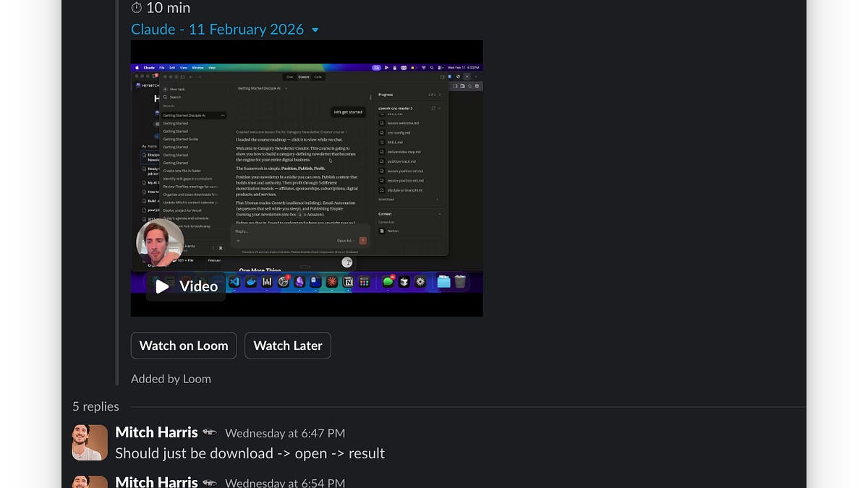The height and width of the screenshot is (488, 868).
Task: Click the Watch Later button
Action: click(288, 346)
